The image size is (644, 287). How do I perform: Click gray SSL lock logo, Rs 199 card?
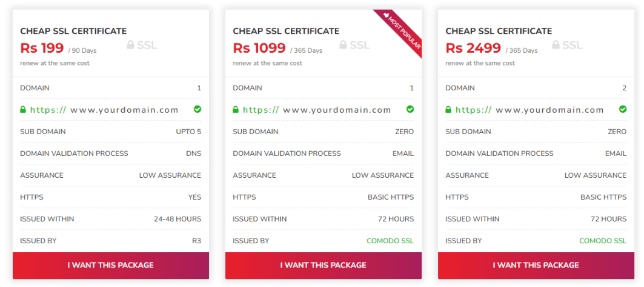pos(142,45)
